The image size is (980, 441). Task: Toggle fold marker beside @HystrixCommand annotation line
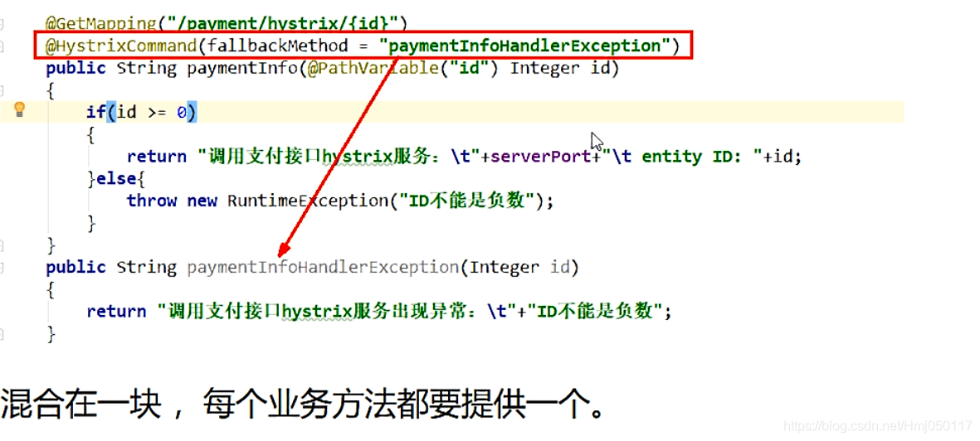pyautogui.click(x=2, y=46)
